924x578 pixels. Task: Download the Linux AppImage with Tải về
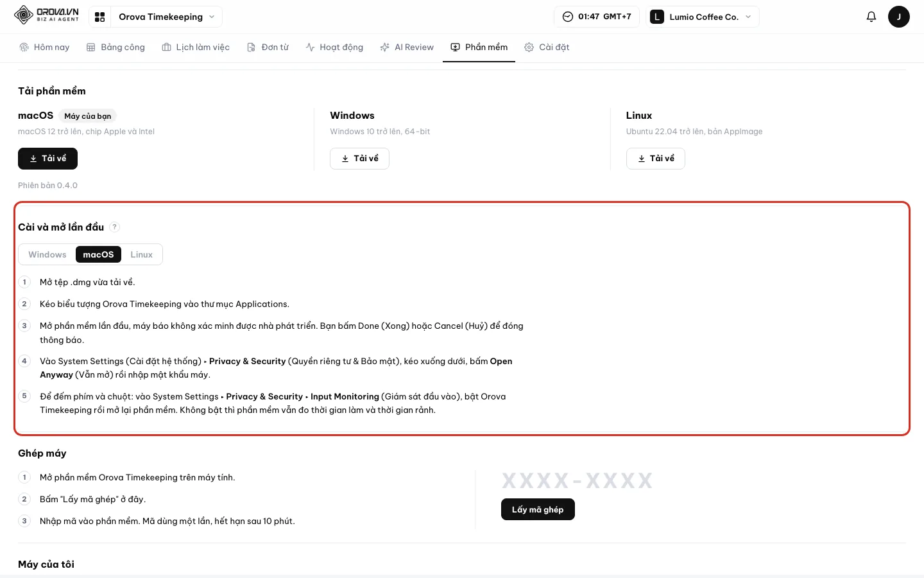(656, 159)
